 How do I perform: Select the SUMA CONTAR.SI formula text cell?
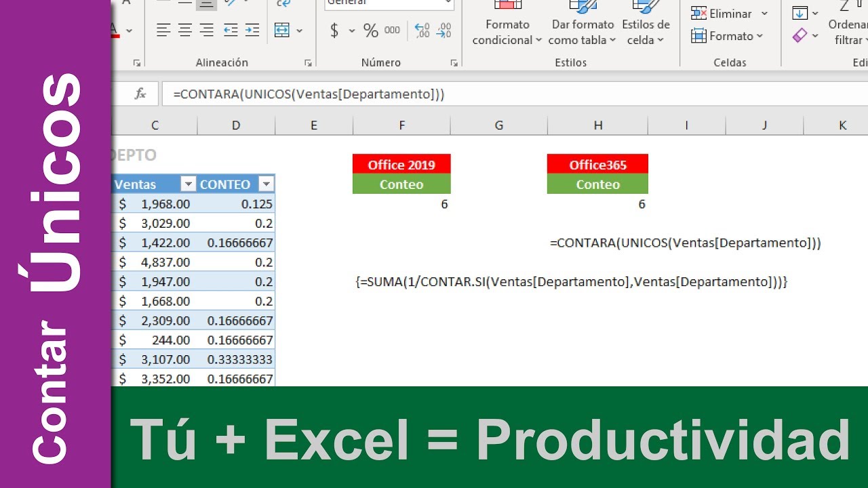click(571, 282)
